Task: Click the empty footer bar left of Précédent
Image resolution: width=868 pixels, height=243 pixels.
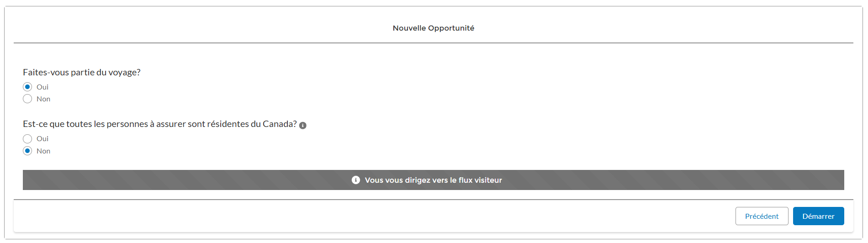Action: pos(365,216)
